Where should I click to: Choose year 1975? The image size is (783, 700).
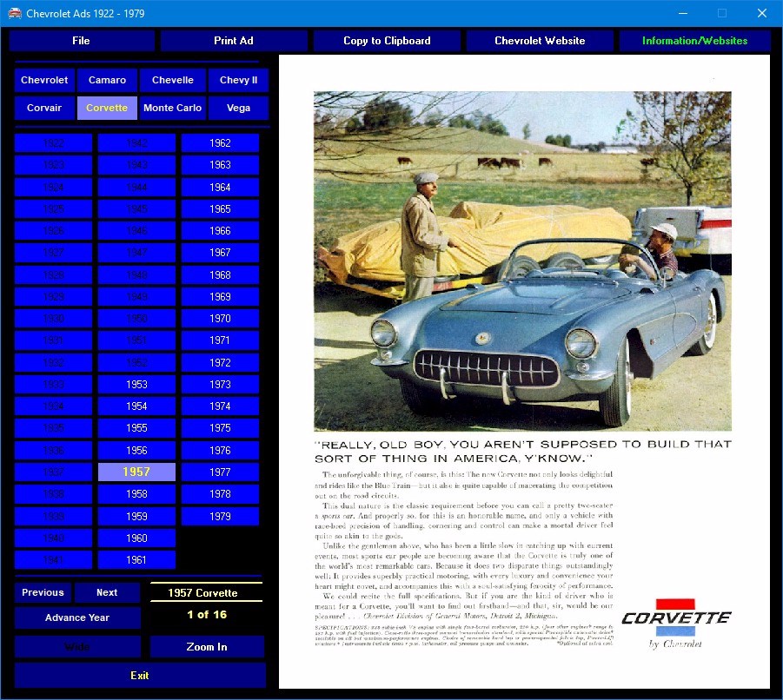point(220,428)
